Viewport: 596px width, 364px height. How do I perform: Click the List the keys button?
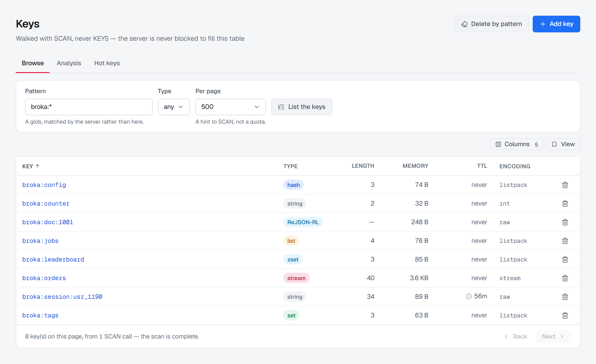pyautogui.click(x=301, y=107)
